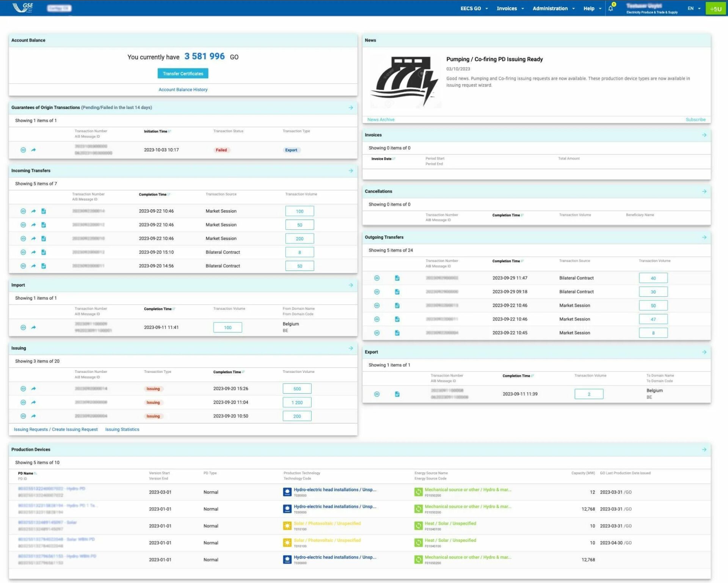728x583 pixels.
Task: Click the Transfer Certificates button
Action: pyautogui.click(x=183, y=74)
